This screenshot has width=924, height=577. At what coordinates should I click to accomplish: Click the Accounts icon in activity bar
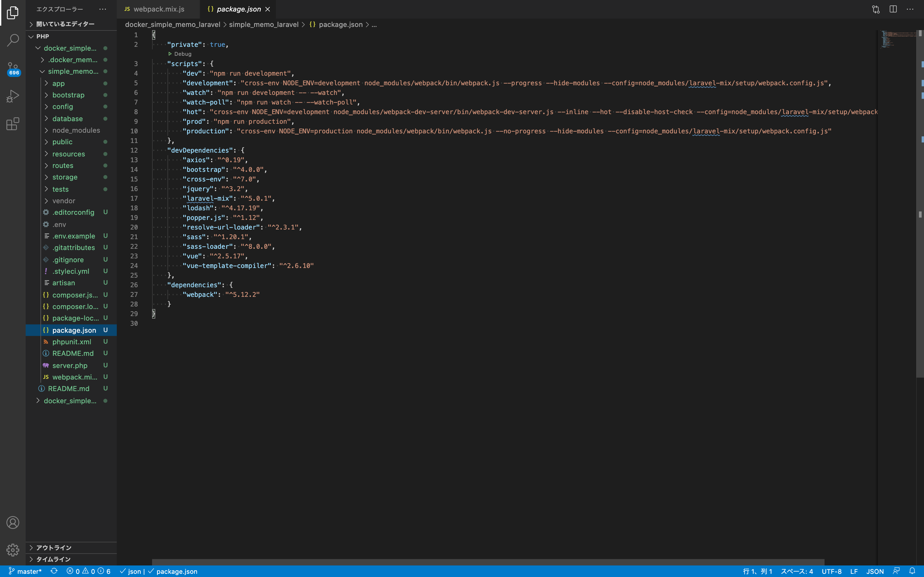(13, 523)
